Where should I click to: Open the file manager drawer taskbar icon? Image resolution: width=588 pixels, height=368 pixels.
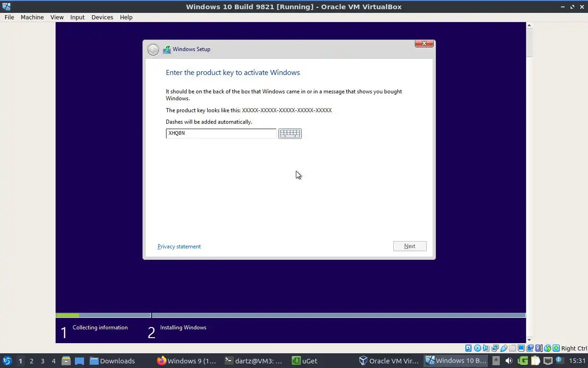coord(66,361)
